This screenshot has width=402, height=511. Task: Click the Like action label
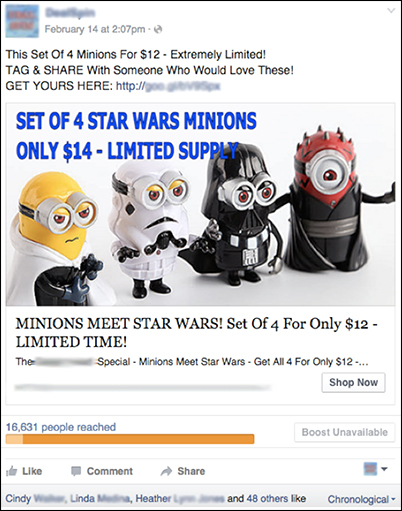[32, 471]
